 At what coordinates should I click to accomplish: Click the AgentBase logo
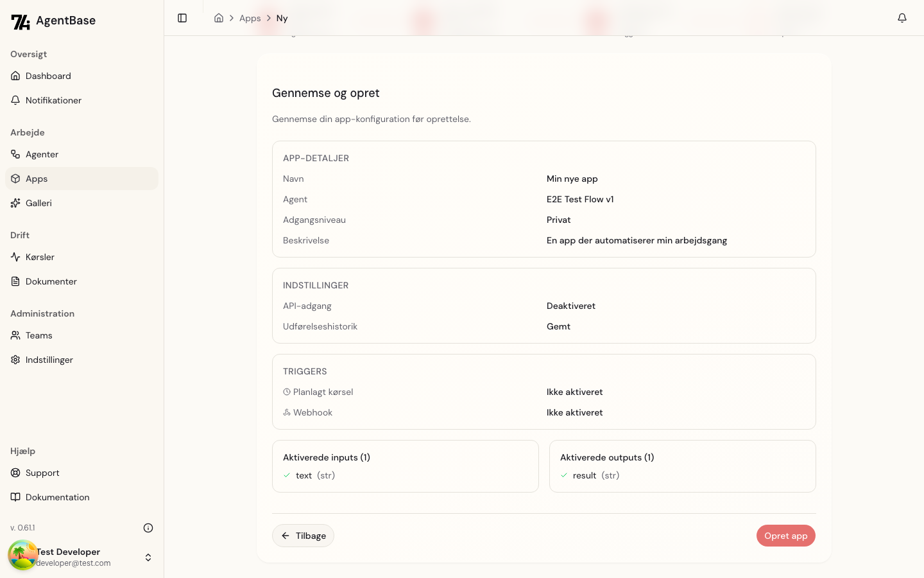tap(53, 21)
